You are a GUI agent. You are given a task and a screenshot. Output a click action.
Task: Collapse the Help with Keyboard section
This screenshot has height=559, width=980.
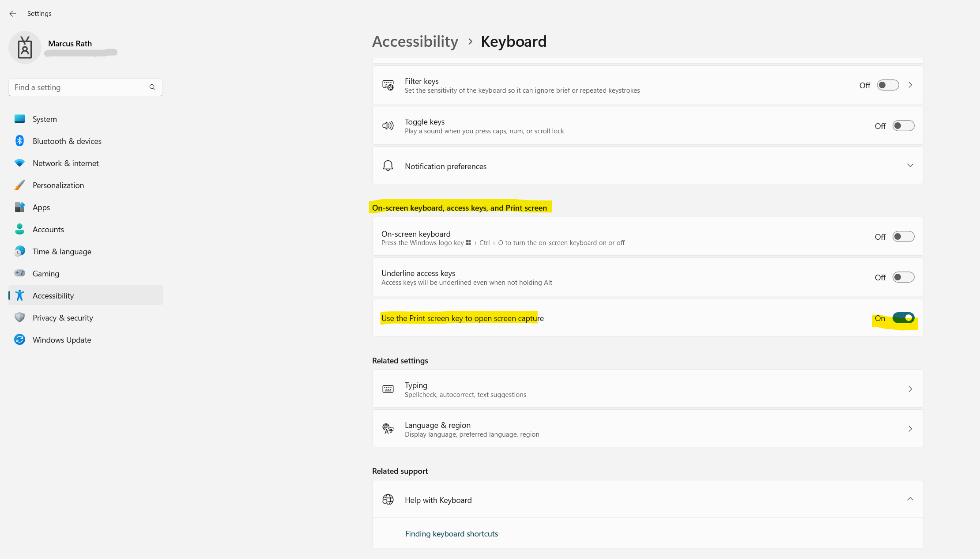[x=910, y=499]
